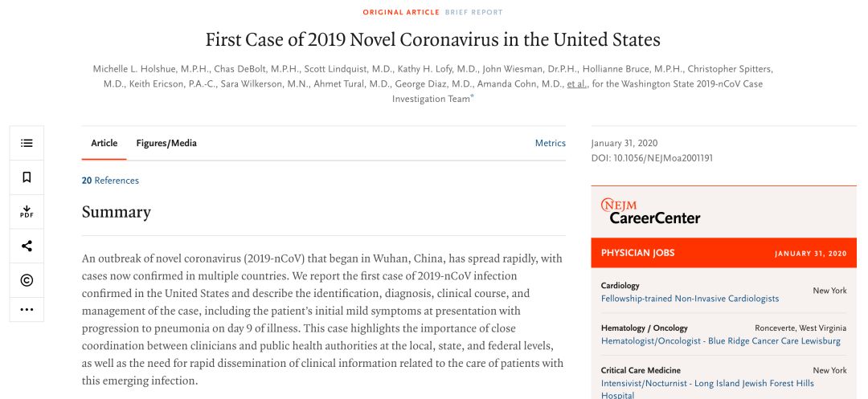Click the share icon in sidebar
Screen dimensions: 868x399
pyautogui.click(x=27, y=246)
